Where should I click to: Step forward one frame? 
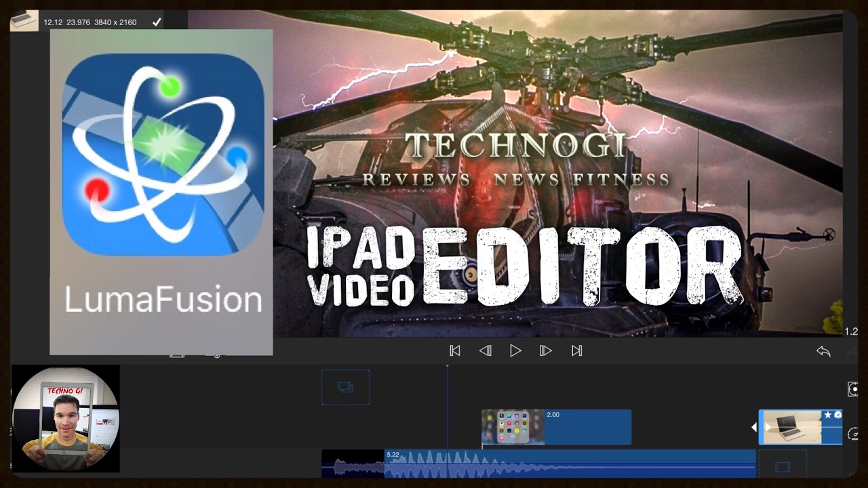545,350
